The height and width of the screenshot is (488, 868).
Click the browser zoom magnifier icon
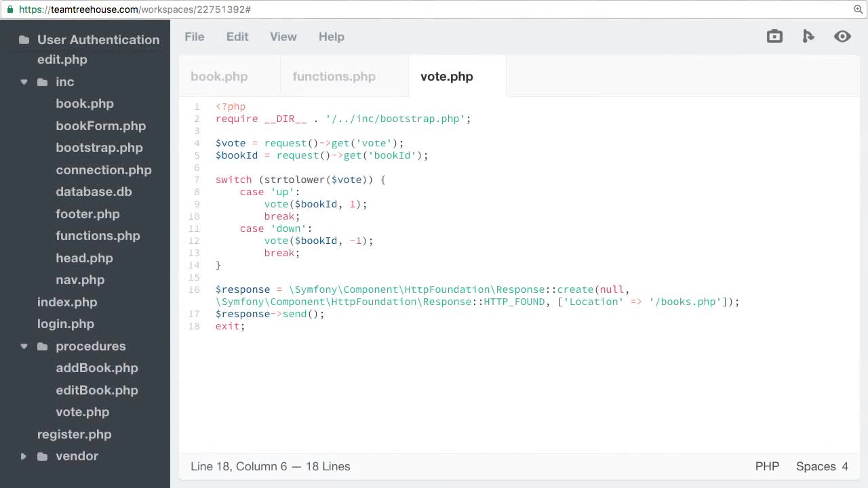click(858, 9)
